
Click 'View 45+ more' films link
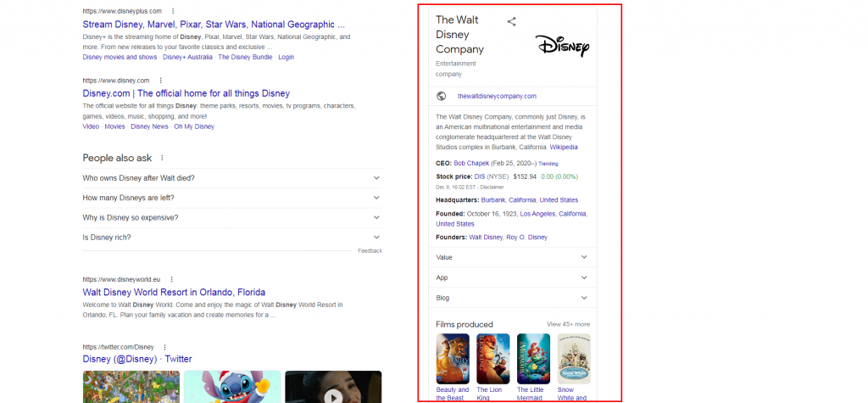tap(568, 324)
